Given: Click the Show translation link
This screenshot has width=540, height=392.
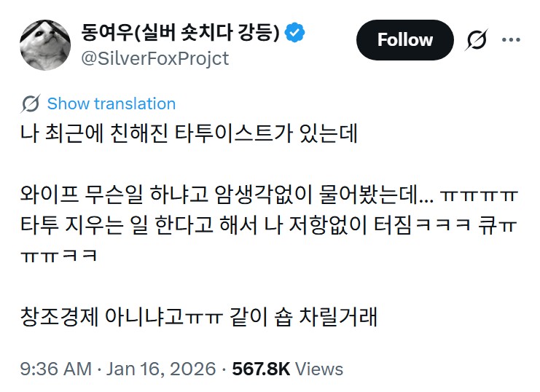Looking at the screenshot, I should pyautogui.click(x=111, y=103).
